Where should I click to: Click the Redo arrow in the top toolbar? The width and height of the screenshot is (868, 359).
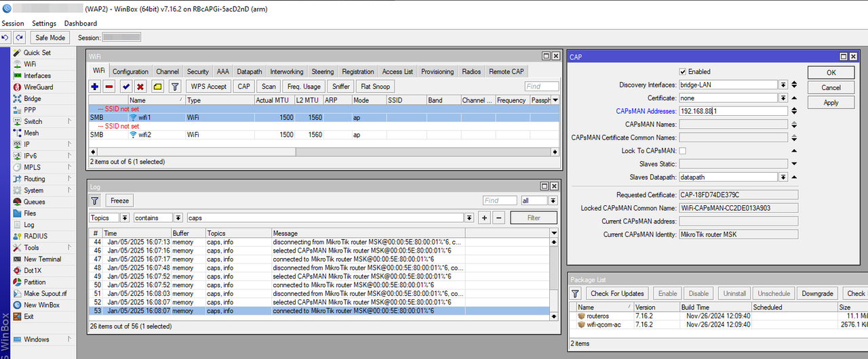point(19,38)
